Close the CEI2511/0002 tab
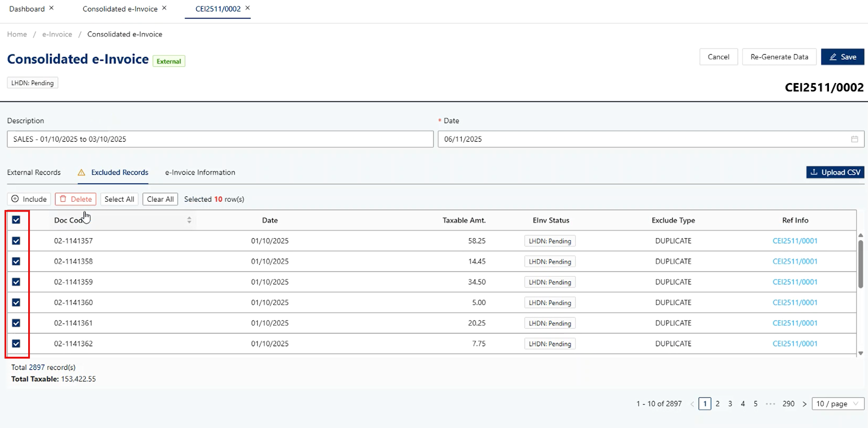This screenshot has height=428, width=868. [x=247, y=8]
